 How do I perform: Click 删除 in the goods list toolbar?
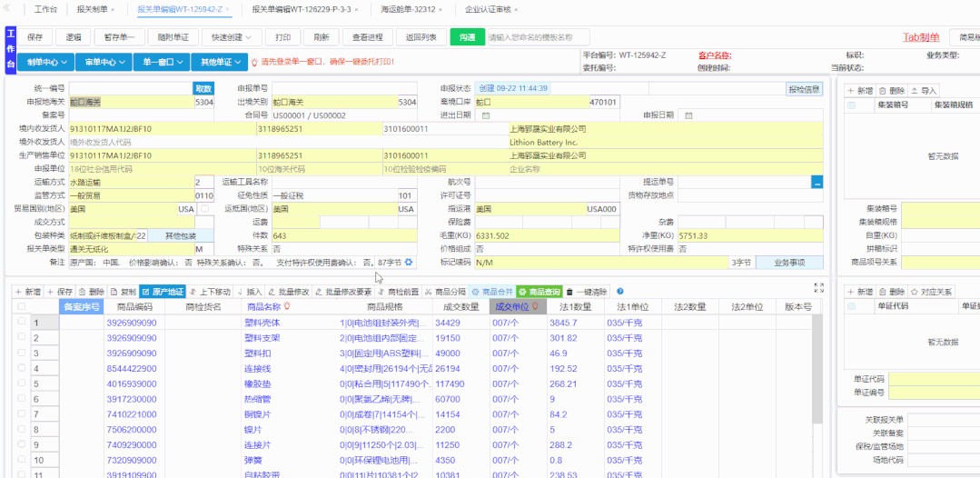[92, 292]
